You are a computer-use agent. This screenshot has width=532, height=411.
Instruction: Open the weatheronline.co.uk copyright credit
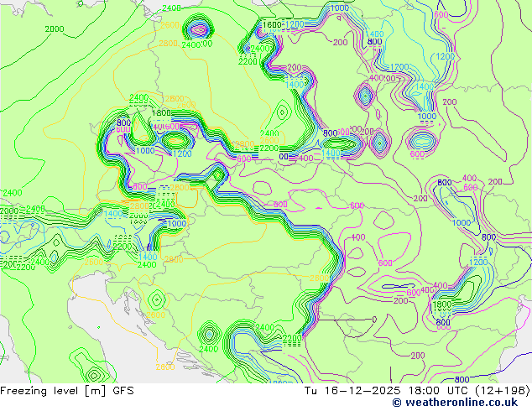455,403
